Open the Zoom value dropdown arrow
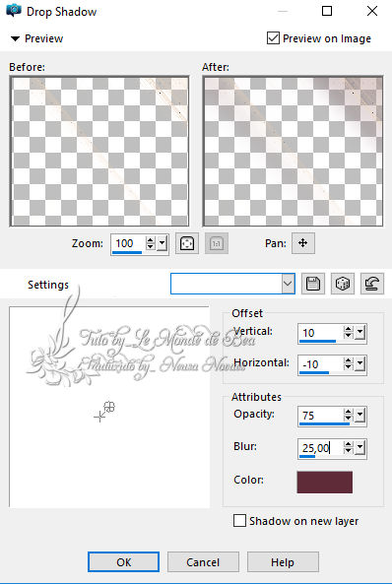 point(163,243)
